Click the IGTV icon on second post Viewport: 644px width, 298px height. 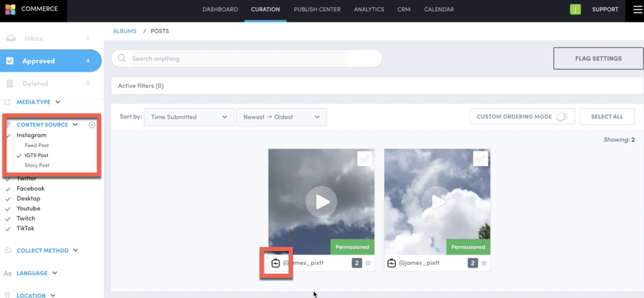click(x=391, y=263)
